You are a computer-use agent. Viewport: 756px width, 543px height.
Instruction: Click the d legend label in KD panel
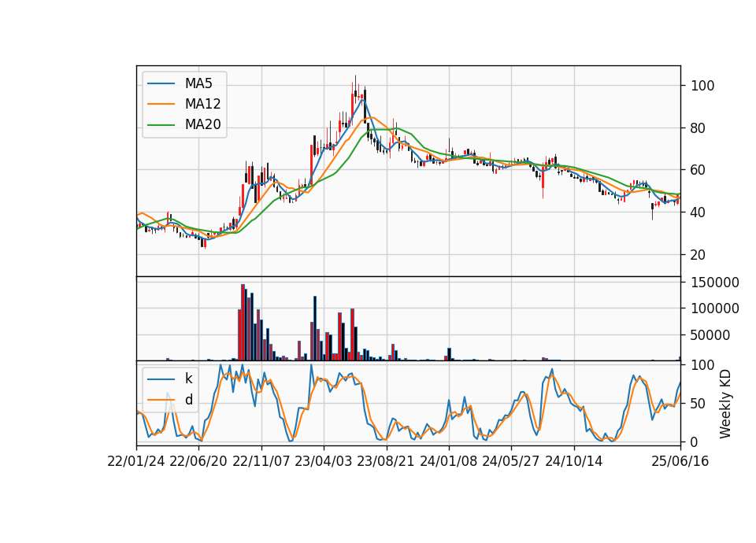click(189, 400)
